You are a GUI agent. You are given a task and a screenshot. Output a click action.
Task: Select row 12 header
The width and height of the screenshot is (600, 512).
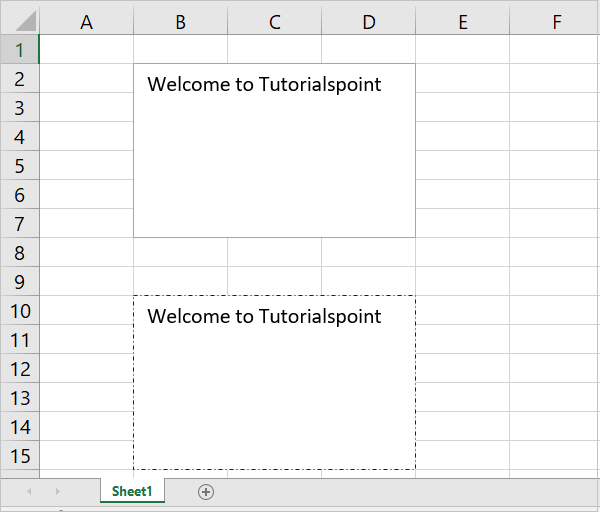tap(20, 369)
